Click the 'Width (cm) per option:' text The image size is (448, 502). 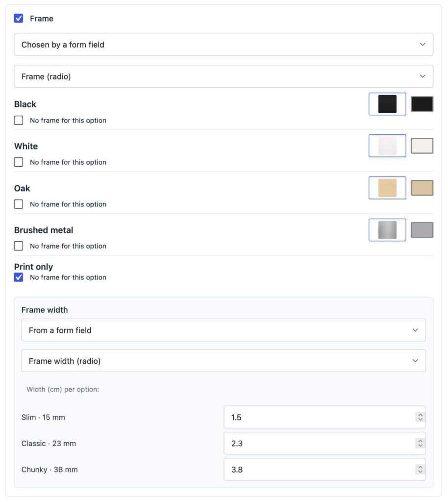coord(63,389)
